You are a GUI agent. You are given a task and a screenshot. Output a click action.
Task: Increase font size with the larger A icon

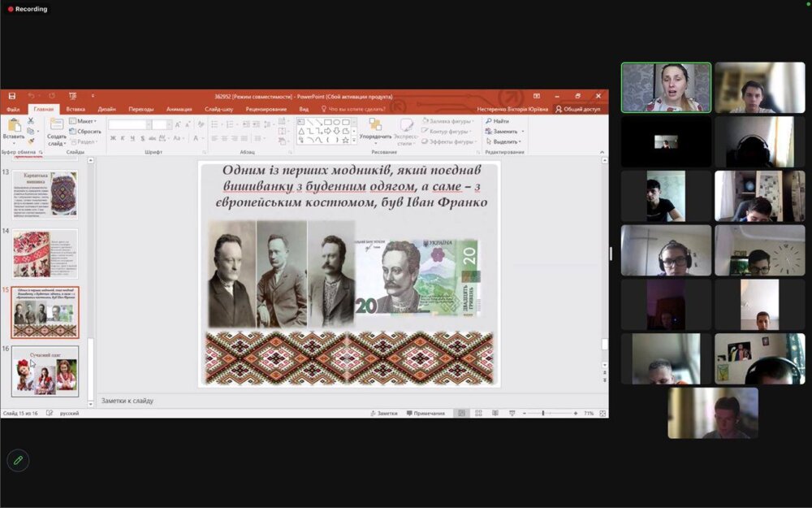(x=178, y=125)
